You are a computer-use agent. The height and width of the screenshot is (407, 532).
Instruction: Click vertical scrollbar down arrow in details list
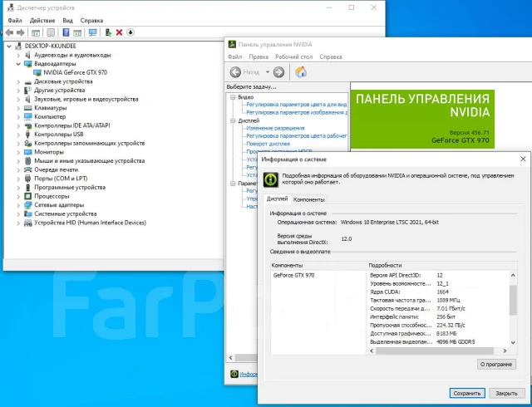[513, 342]
